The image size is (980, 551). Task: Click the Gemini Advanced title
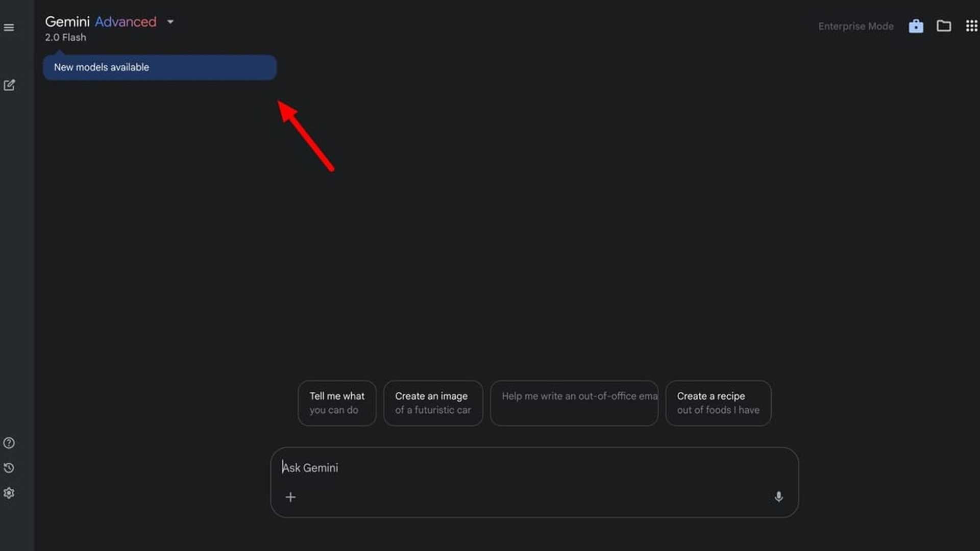(x=101, y=22)
